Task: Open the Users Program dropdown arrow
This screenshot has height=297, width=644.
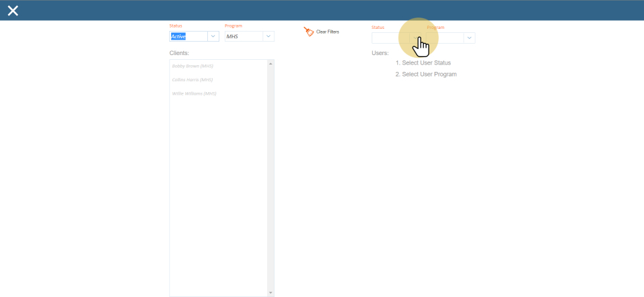Action: [470, 38]
